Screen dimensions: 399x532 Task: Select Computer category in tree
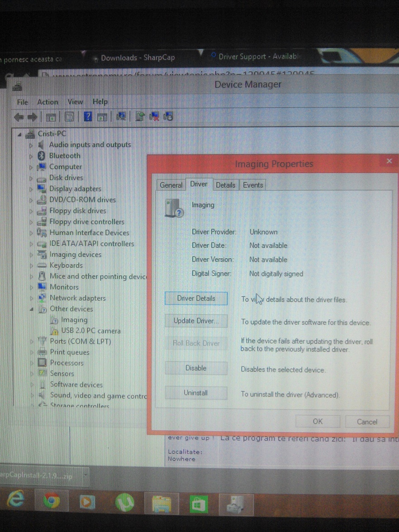click(x=66, y=166)
